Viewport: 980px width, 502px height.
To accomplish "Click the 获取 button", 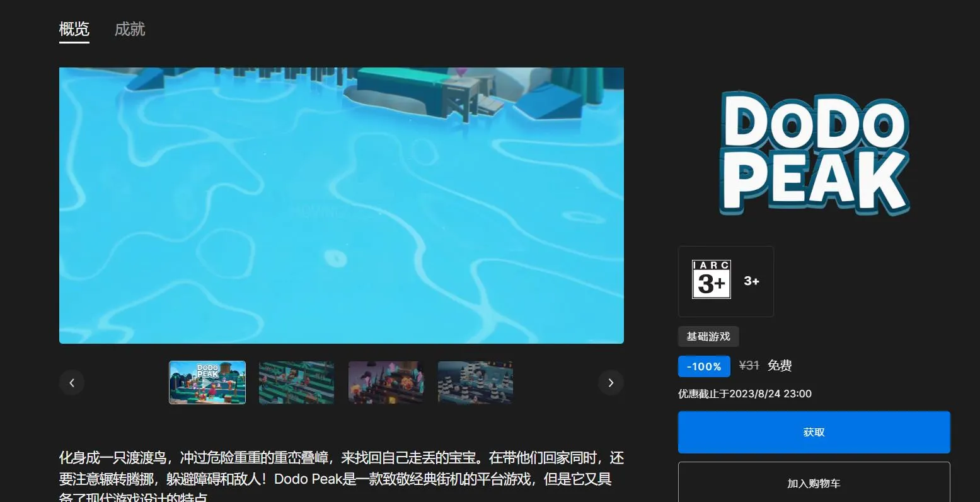I will point(814,432).
